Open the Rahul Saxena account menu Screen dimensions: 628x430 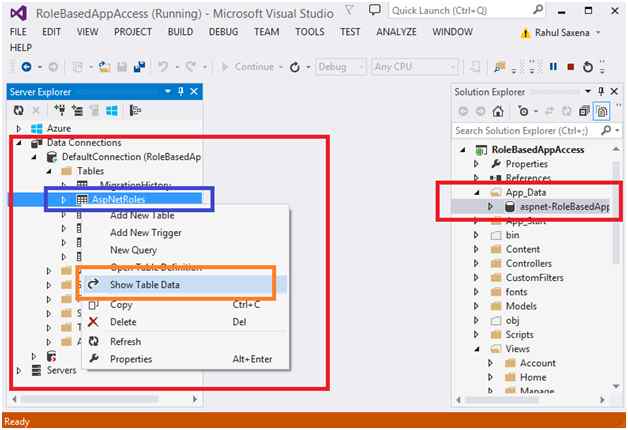(x=568, y=33)
